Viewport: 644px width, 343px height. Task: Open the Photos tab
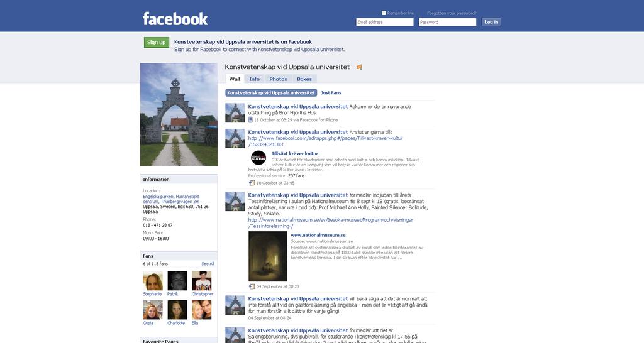278,79
